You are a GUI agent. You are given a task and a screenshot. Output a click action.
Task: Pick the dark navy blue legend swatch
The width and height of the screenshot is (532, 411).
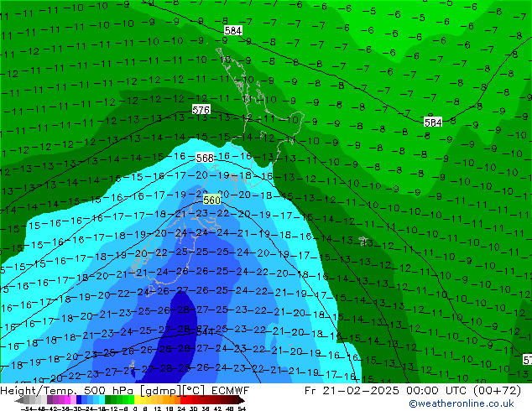(x=79, y=400)
